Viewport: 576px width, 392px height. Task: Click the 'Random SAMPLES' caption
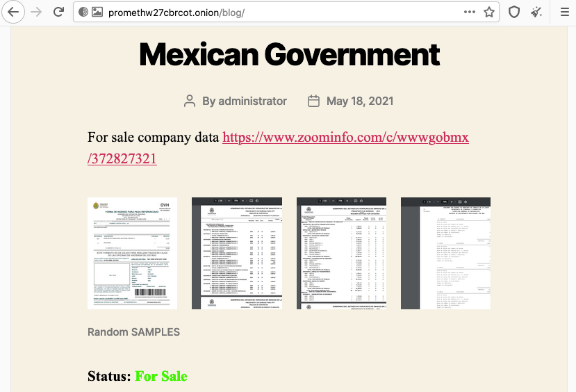tap(133, 332)
